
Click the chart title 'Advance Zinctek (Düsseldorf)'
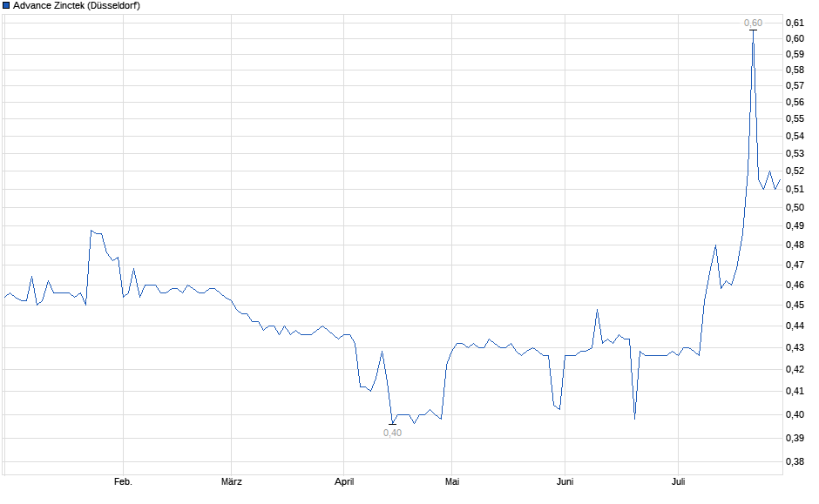(77, 6)
